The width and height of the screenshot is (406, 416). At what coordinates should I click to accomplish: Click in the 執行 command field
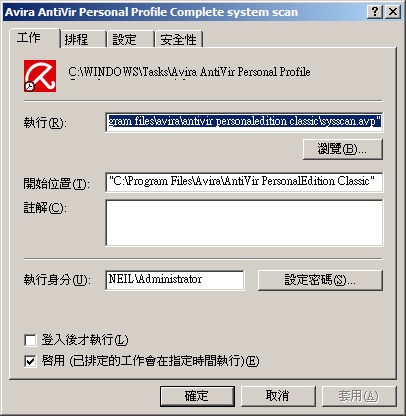tap(244, 122)
